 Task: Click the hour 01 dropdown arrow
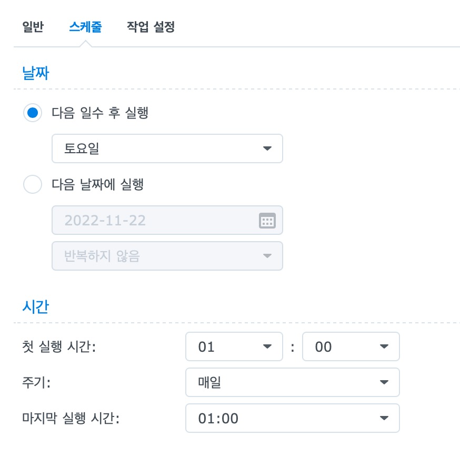tap(267, 346)
